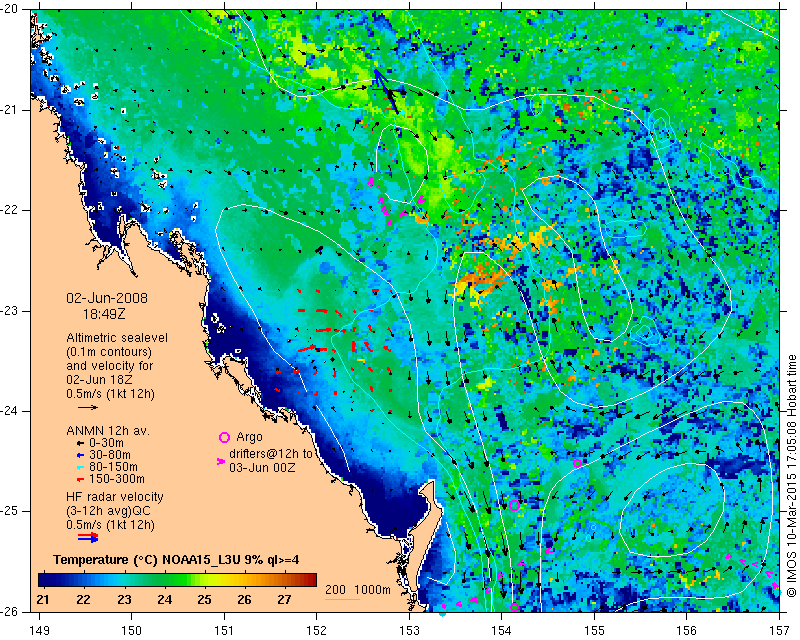Click the 30-80m depth label
800x640 pixels.
pyautogui.click(x=110, y=455)
